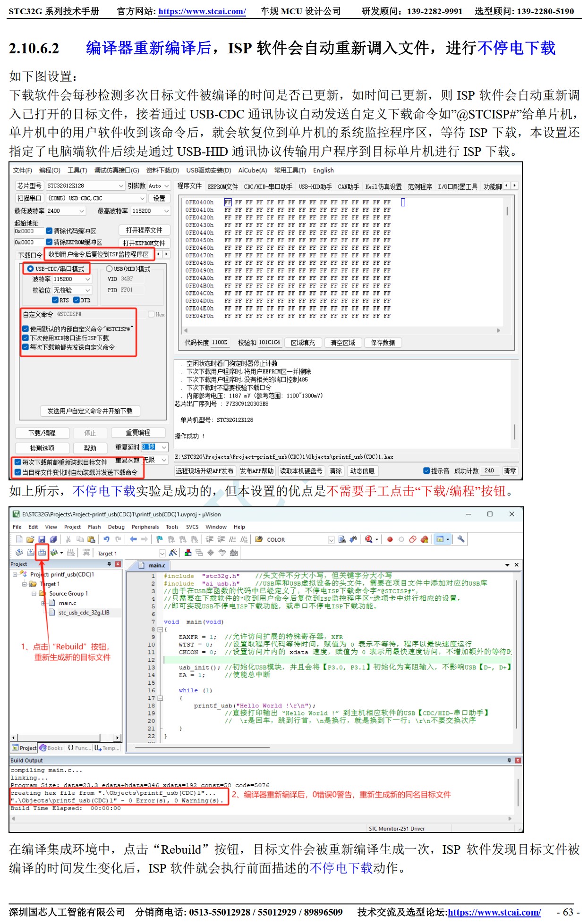Image resolution: width=588 pixels, height=924 pixels.
Task: Collapse the Source Group 1 tree node
Action: 34,594
